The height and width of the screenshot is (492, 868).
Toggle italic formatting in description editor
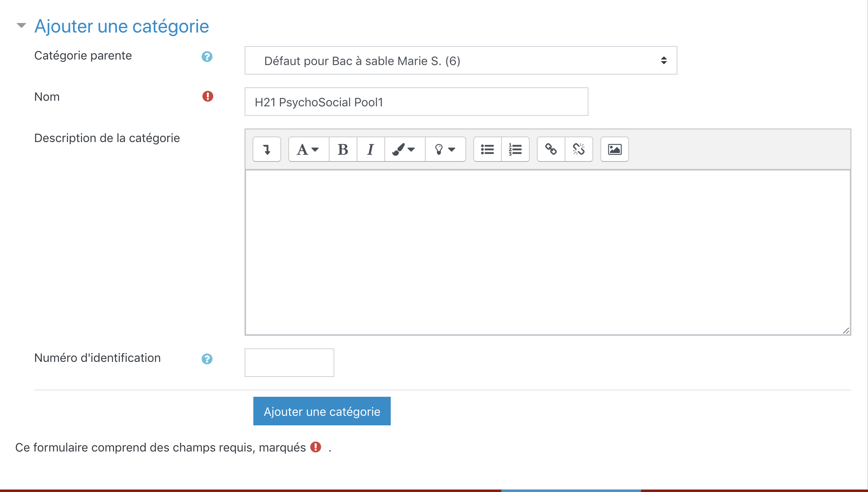coord(370,149)
